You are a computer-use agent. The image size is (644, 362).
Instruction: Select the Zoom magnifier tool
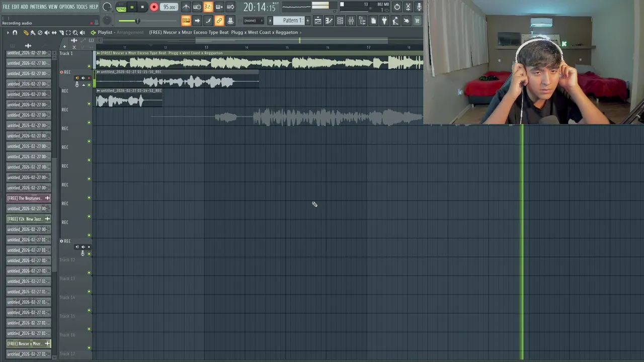click(75, 33)
